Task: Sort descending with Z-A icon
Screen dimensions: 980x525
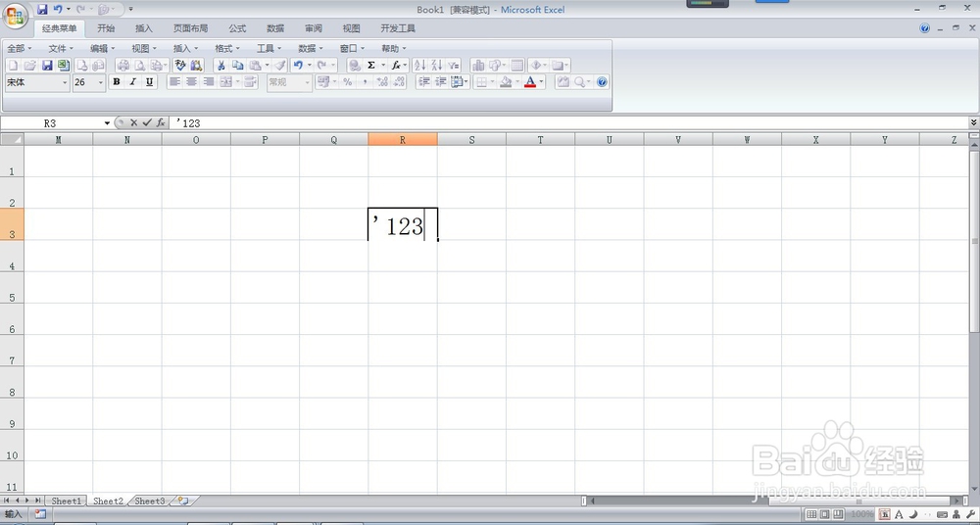Action: click(436, 65)
